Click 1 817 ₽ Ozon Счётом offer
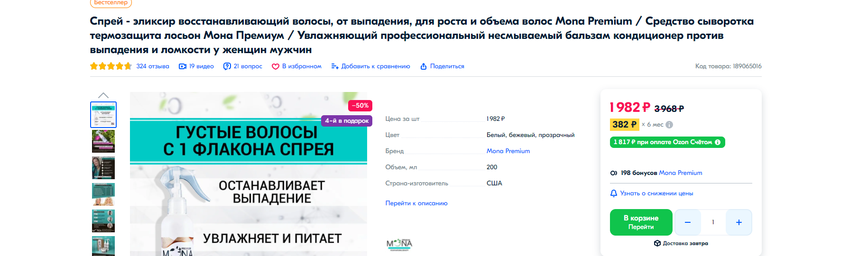Image resolution: width=868 pixels, height=256 pixels. click(667, 142)
